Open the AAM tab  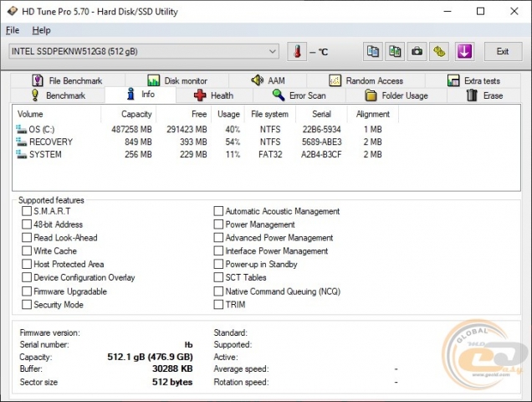click(x=268, y=80)
